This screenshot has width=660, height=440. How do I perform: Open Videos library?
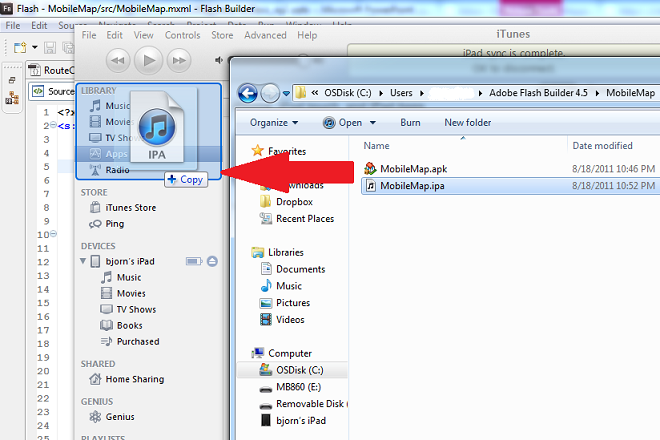click(290, 320)
